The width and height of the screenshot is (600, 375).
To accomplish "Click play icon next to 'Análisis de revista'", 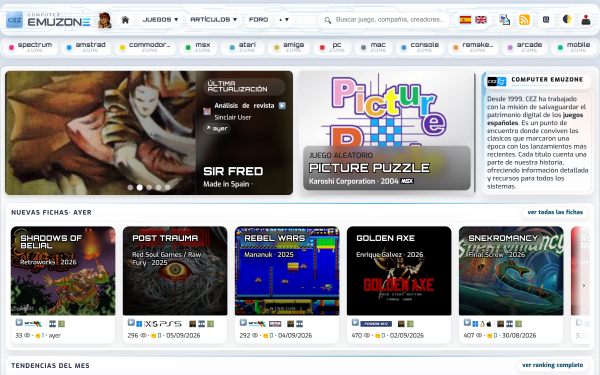I will click(282, 106).
